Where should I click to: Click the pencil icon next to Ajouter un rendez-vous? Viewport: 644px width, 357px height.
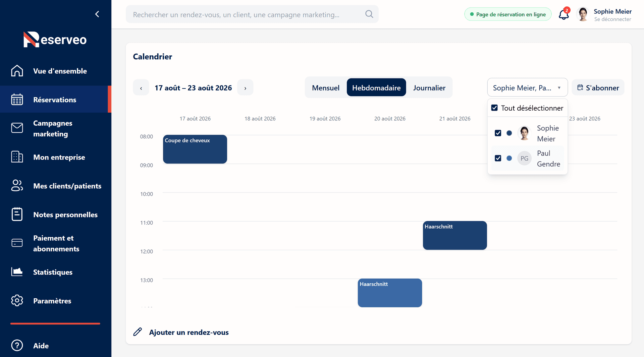point(138,332)
